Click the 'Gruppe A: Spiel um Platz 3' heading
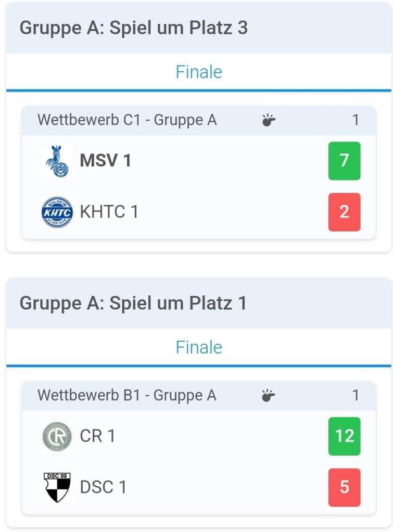The width and height of the screenshot is (393, 532). coord(133,28)
